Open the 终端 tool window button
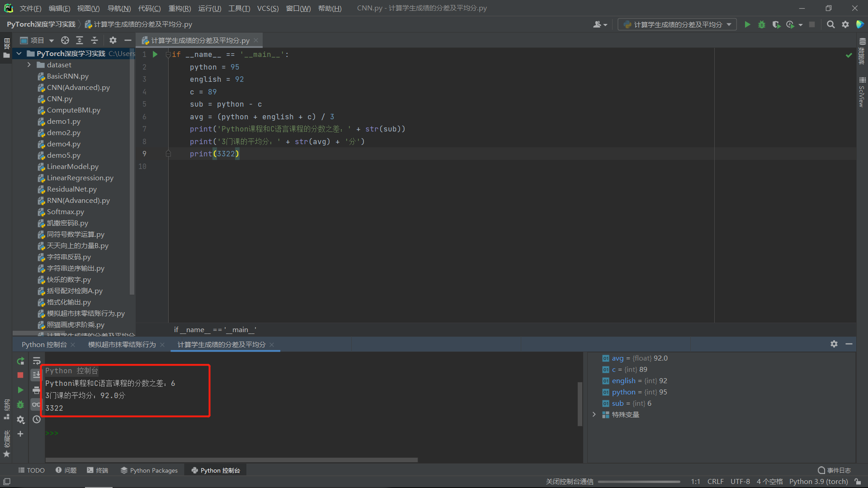The width and height of the screenshot is (868, 488). pos(98,470)
